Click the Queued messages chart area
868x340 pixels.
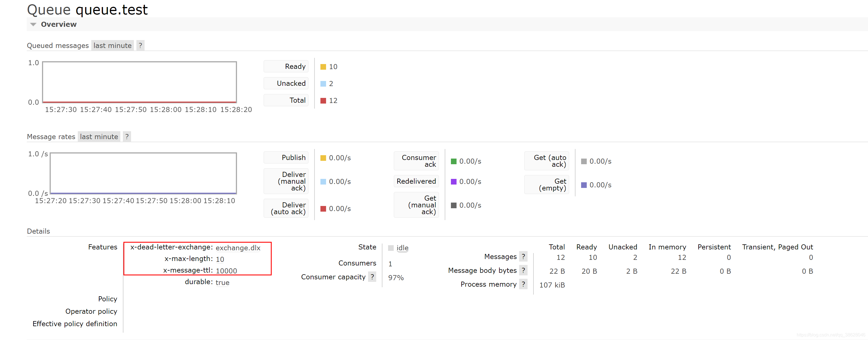139,82
